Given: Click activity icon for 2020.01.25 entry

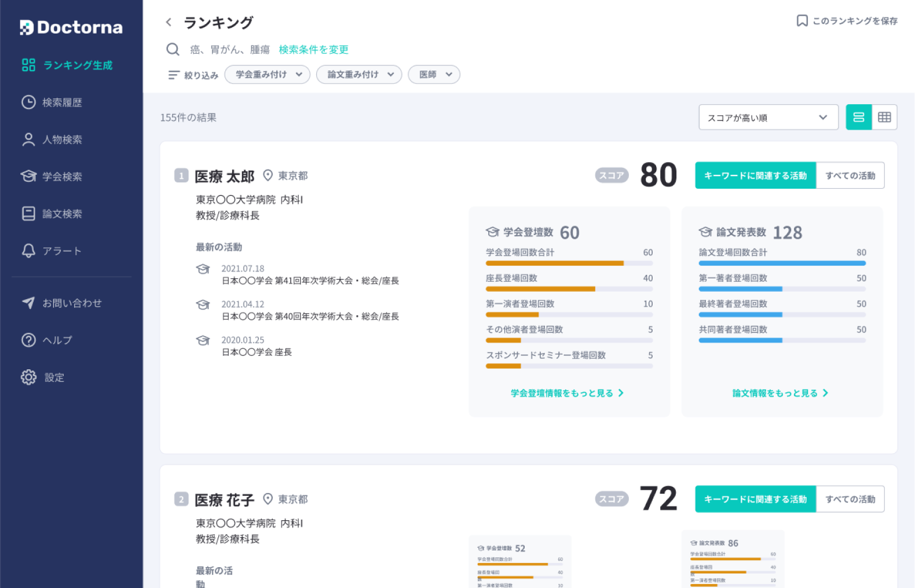Looking at the screenshot, I should pos(203,341).
